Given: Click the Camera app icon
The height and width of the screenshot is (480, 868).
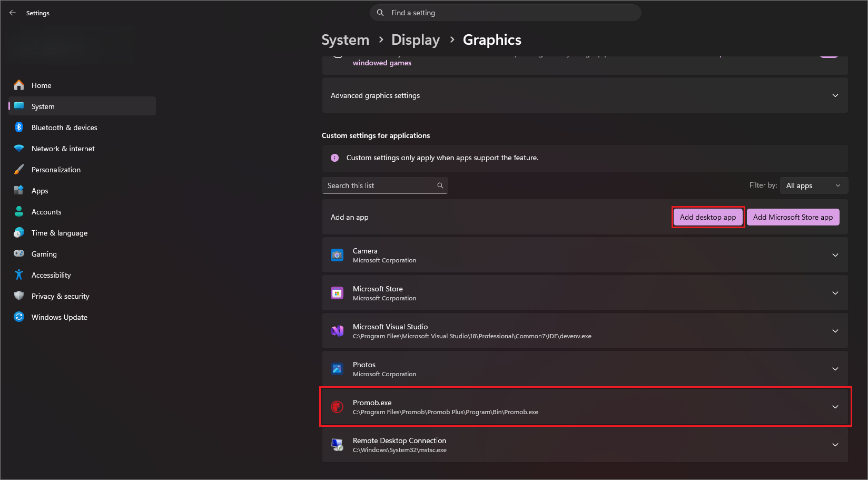Looking at the screenshot, I should [x=337, y=255].
